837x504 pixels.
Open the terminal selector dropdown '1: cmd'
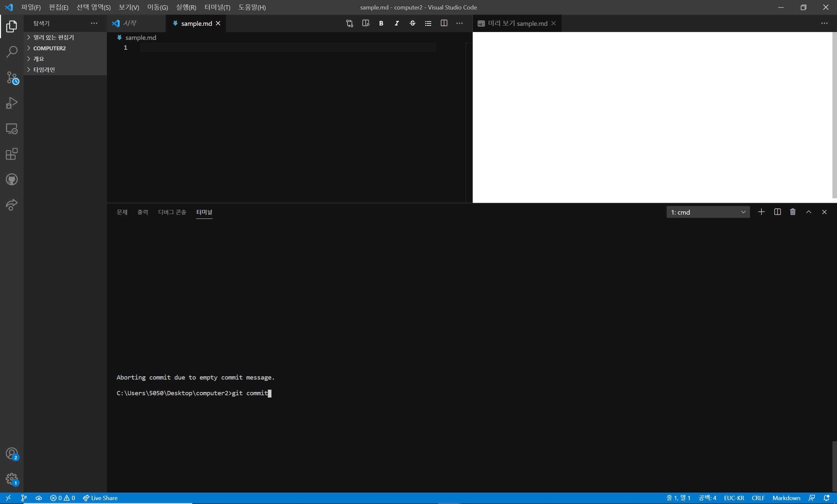(708, 212)
